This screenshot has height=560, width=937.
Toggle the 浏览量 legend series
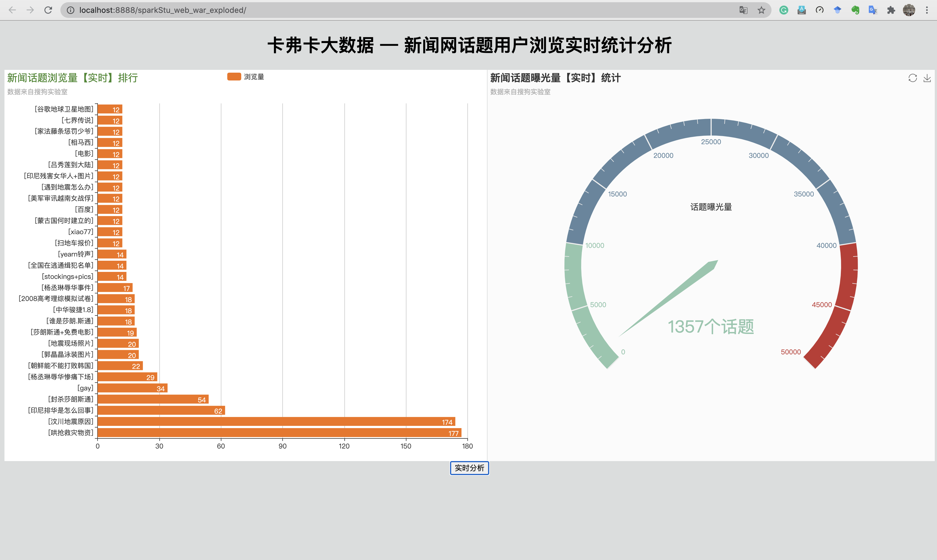click(x=245, y=77)
